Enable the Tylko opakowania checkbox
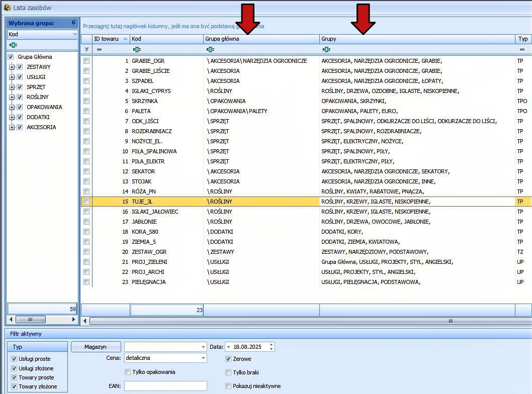The image size is (532, 394). [x=128, y=372]
